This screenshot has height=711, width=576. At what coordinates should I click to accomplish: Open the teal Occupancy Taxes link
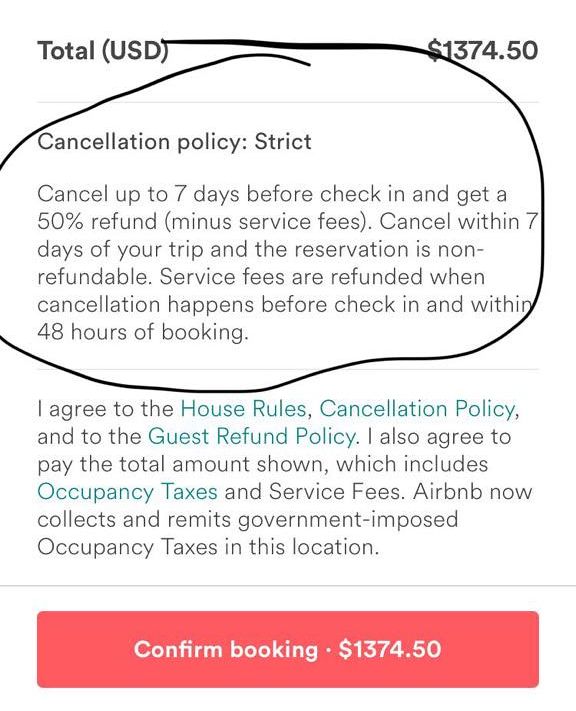click(127, 492)
